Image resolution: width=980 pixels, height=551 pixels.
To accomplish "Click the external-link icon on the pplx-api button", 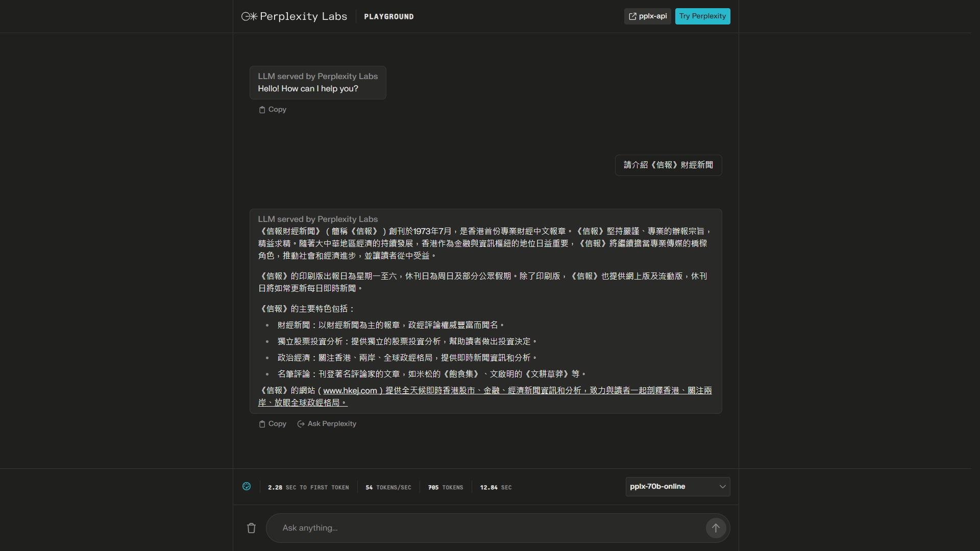I will pyautogui.click(x=633, y=16).
